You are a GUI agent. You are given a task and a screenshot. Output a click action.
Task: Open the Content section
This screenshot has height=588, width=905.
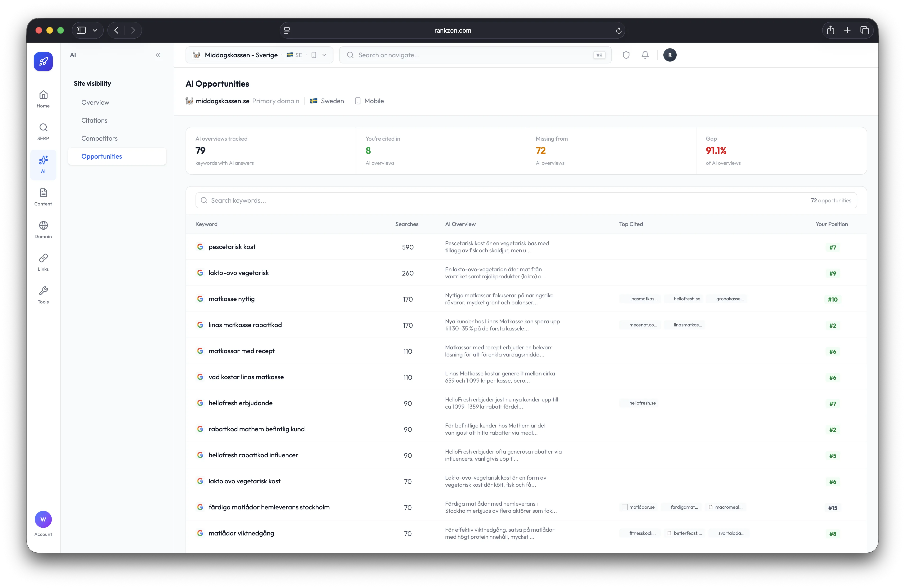point(43,197)
